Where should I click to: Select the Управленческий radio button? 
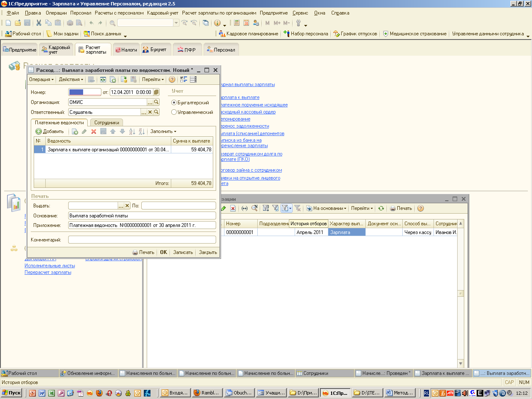click(174, 112)
